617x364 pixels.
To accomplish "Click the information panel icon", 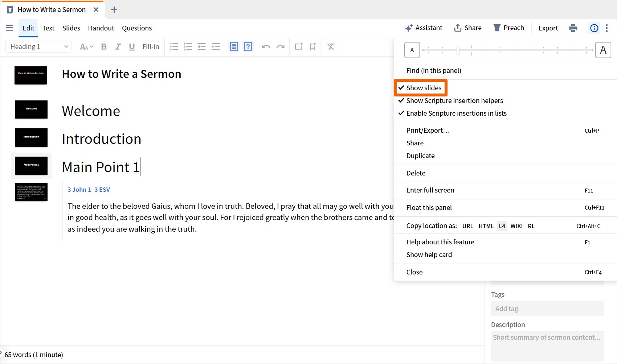I will [594, 28].
